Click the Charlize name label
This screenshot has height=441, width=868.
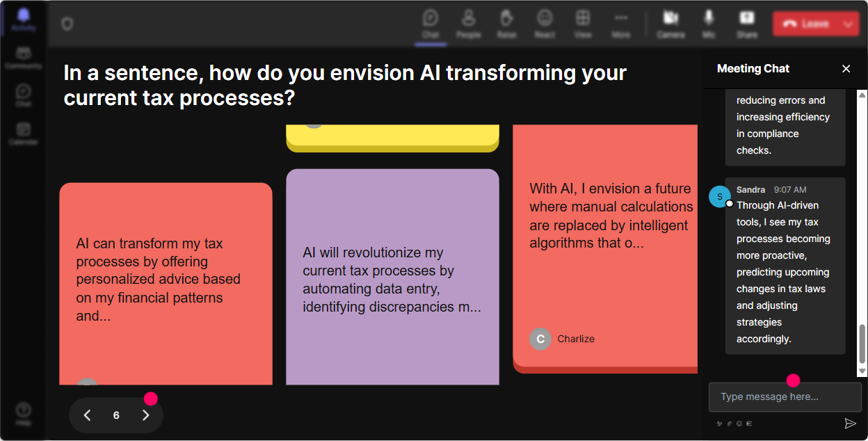coord(576,339)
